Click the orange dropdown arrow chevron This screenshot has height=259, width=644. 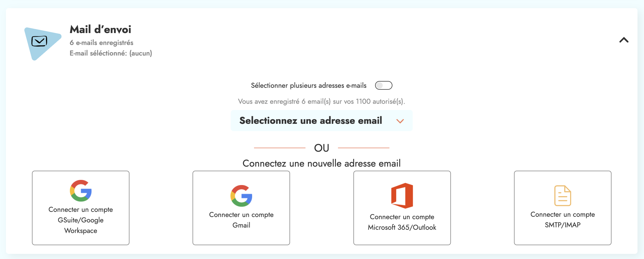point(400,121)
